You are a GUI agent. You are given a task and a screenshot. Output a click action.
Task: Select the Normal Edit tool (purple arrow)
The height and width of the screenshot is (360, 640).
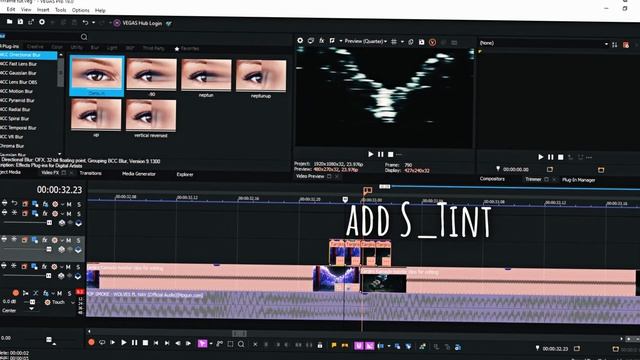click(202, 344)
